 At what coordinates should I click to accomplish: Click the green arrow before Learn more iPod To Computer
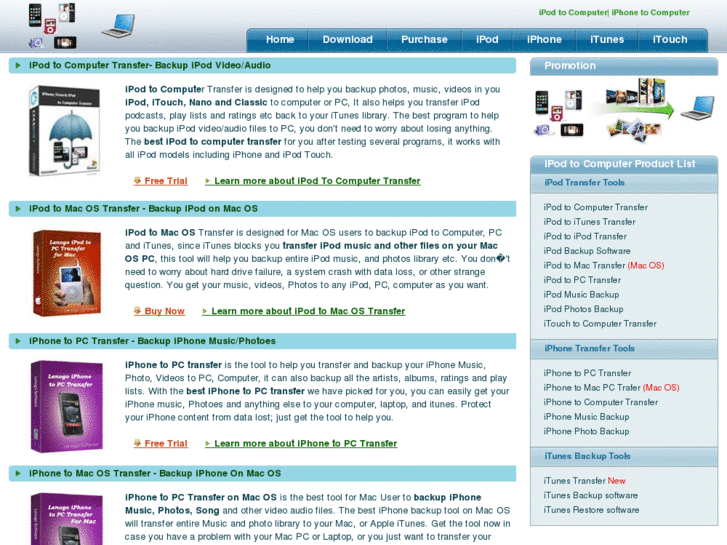click(x=208, y=181)
